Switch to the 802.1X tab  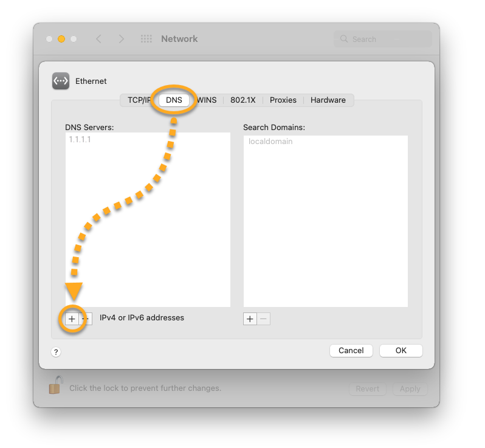tap(243, 100)
